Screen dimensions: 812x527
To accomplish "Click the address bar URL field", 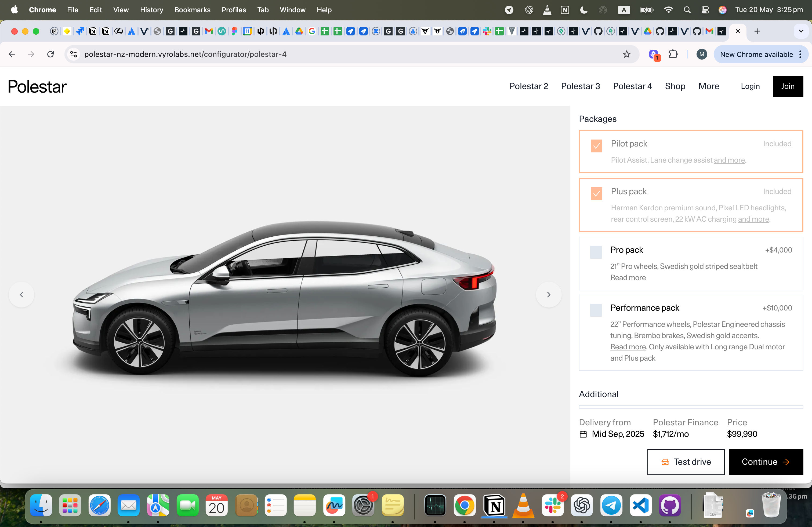I will 351,54.
